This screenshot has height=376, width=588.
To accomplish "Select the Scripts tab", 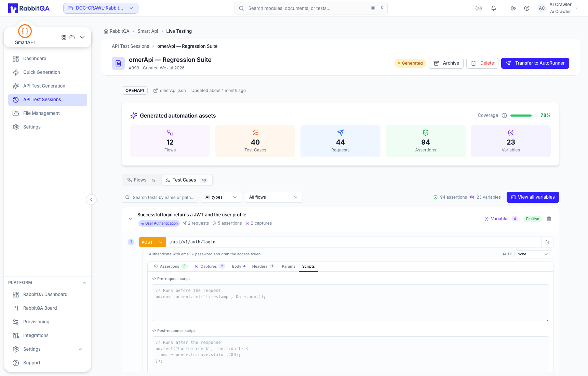I will (308, 267).
